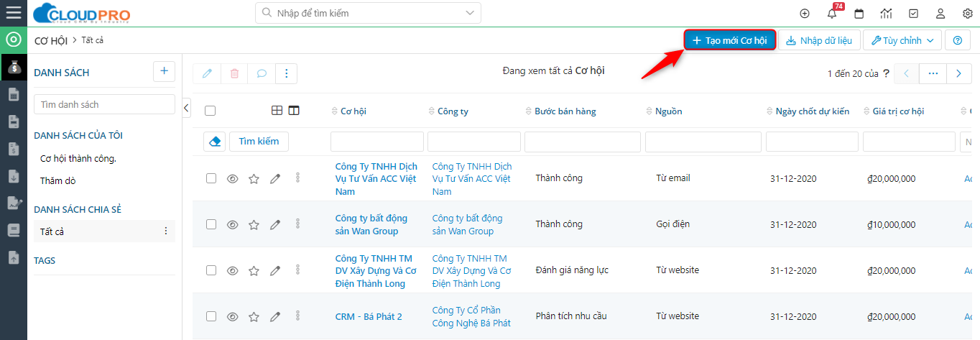Open the hamburger main menu
980x340 pixels.
(13, 13)
